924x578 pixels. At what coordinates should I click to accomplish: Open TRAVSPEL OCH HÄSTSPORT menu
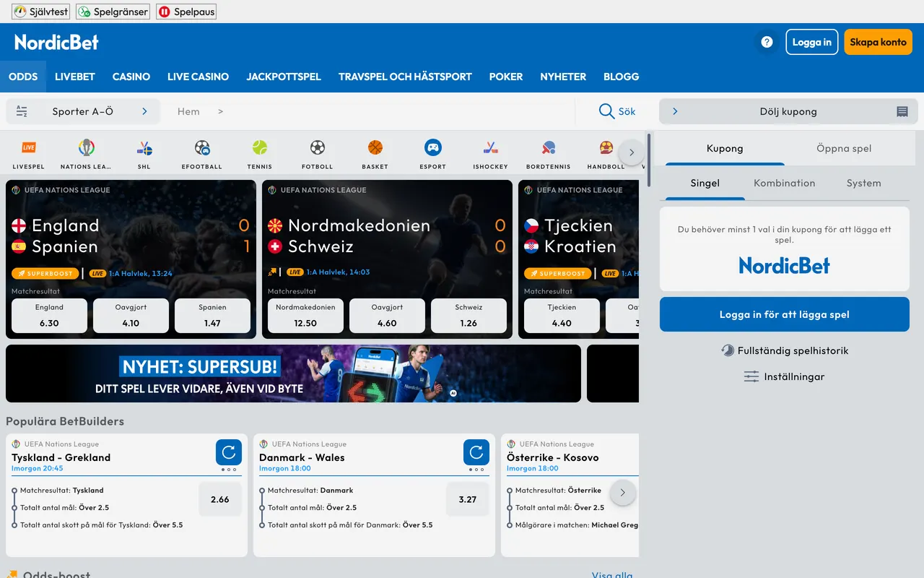coord(405,77)
